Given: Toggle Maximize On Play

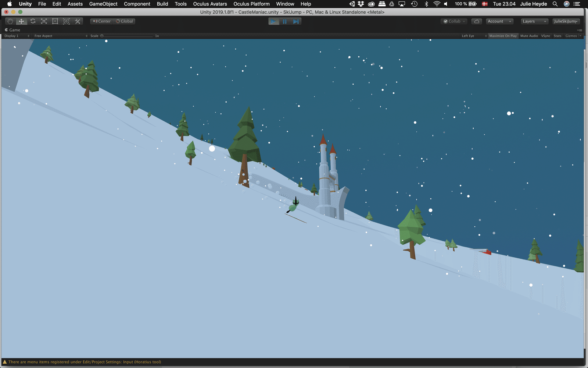Looking at the screenshot, I should [503, 36].
